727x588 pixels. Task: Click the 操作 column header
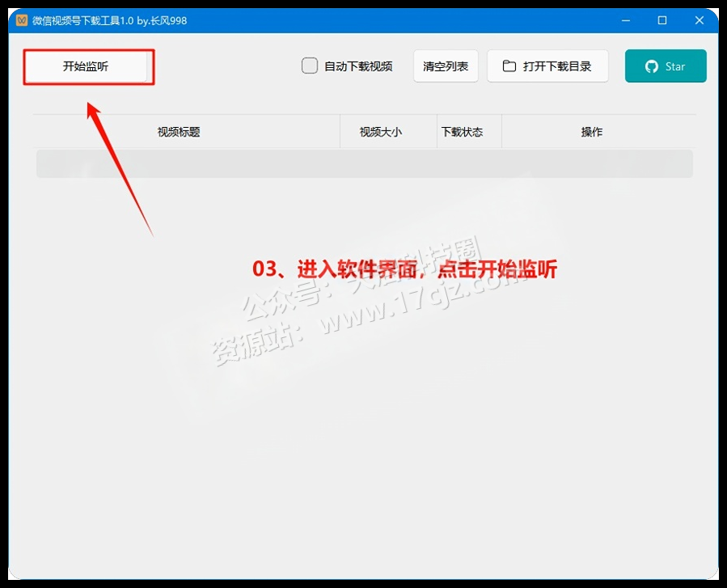[598, 132]
